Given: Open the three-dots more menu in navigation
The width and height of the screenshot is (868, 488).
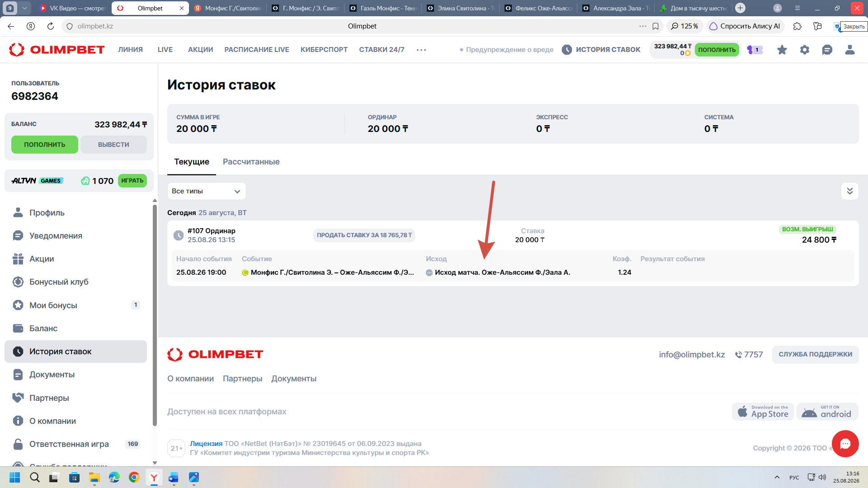Looking at the screenshot, I should (421, 50).
